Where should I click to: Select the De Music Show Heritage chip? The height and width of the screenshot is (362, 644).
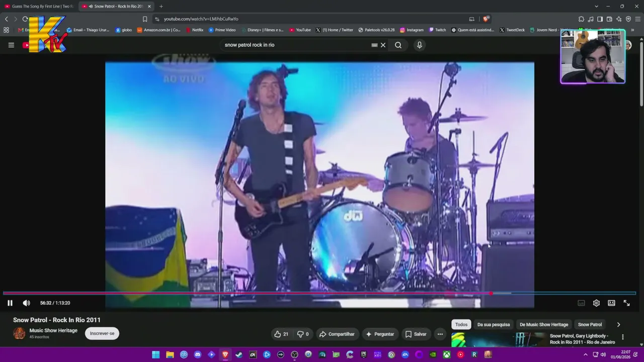[x=544, y=324]
